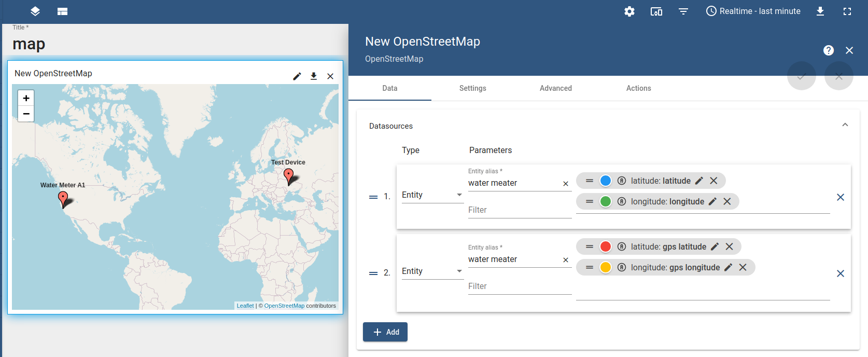Add a new datasource
The width and height of the screenshot is (868, 357).
385,332
